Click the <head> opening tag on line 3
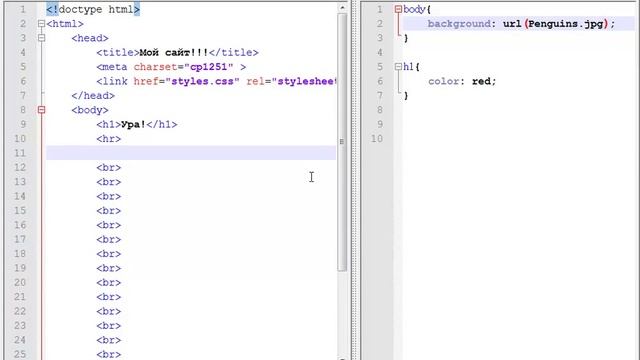 pos(90,38)
